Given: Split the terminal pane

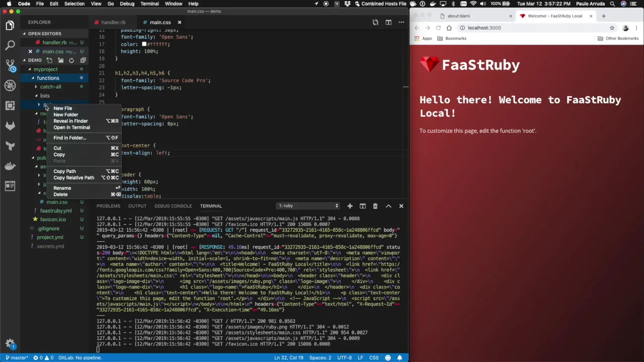Looking at the screenshot, I should (x=362, y=206).
